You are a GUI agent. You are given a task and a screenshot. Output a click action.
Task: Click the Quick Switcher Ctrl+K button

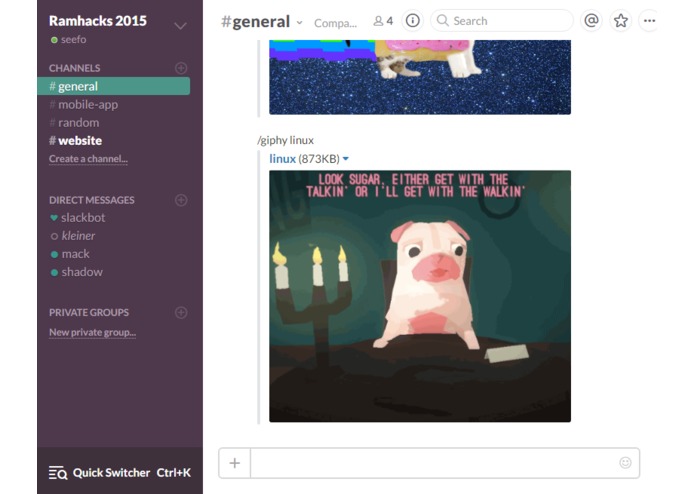120,473
